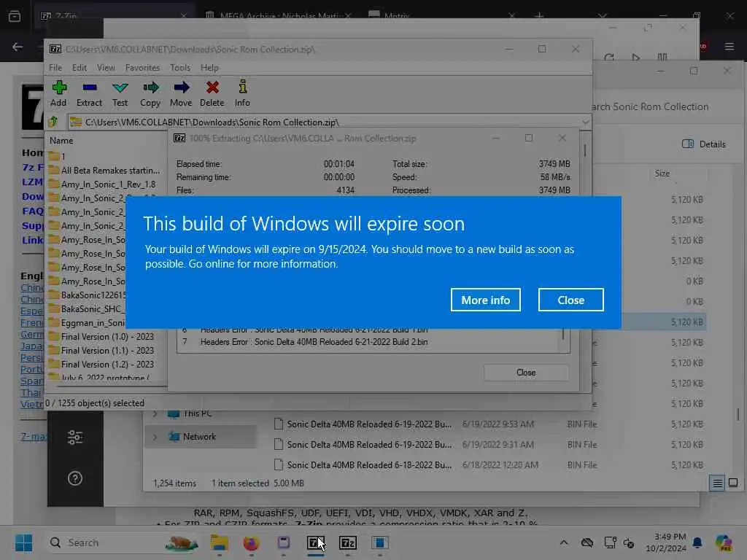Viewport: 747px width, 560px height.
Task: Click the Extract toolbar icon
Action: 89,93
